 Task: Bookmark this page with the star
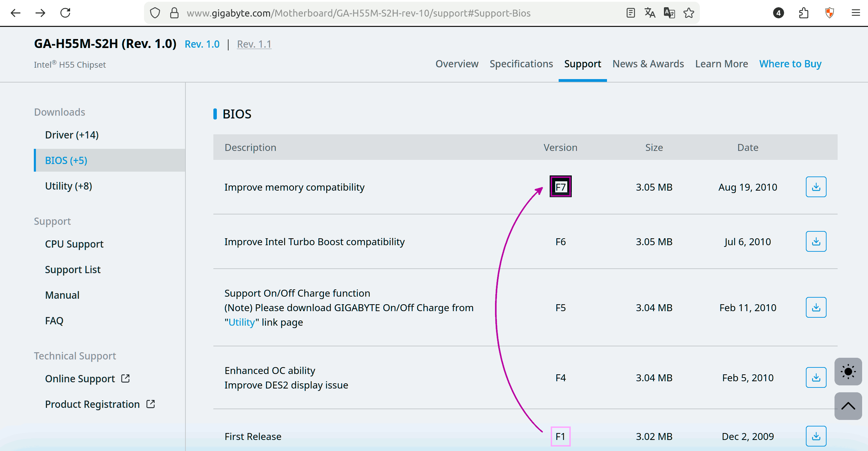(689, 13)
